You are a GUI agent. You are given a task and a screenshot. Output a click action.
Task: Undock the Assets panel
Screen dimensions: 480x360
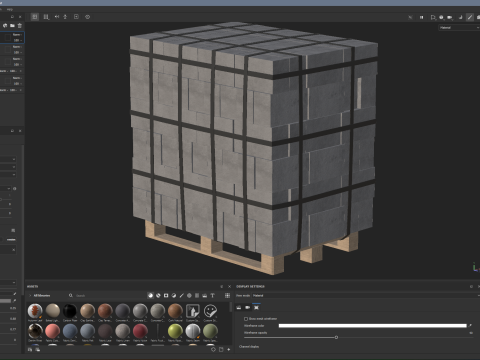(222, 286)
